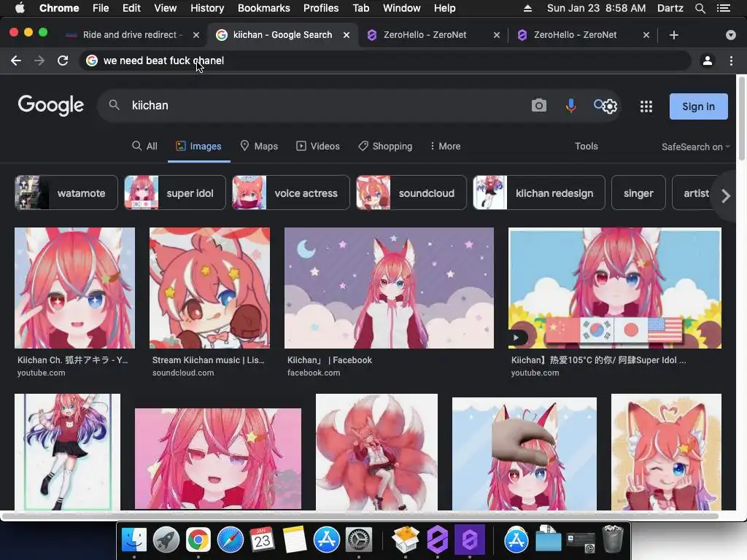Click the forward navigation arrow
The height and width of the screenshot is (560, 747).
click(39, 61)
